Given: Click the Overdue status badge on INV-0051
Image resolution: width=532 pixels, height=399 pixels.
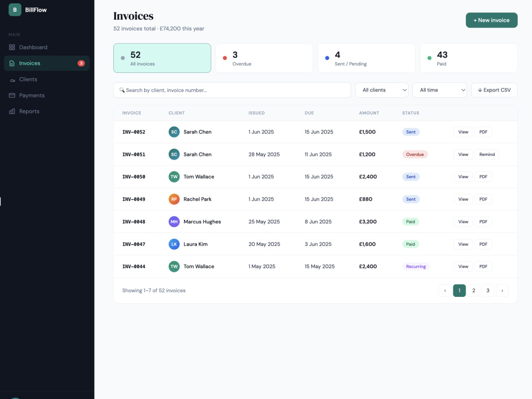Looking at the screenshot, I should pos(415,154).
